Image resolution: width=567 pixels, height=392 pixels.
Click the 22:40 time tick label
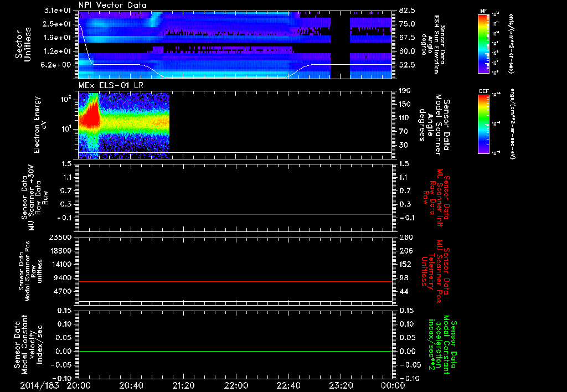coord(288,385)
